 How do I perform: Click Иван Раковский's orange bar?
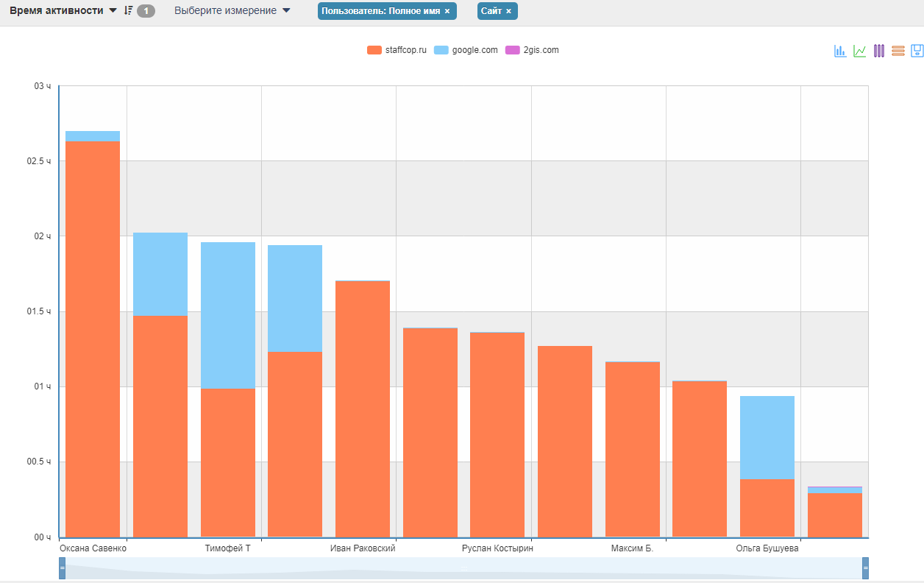363,409
